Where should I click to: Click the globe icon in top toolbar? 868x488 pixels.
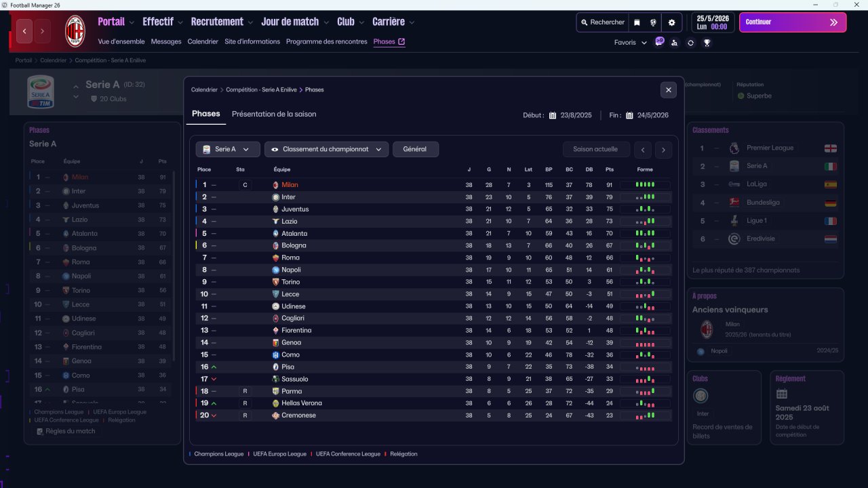653,22
